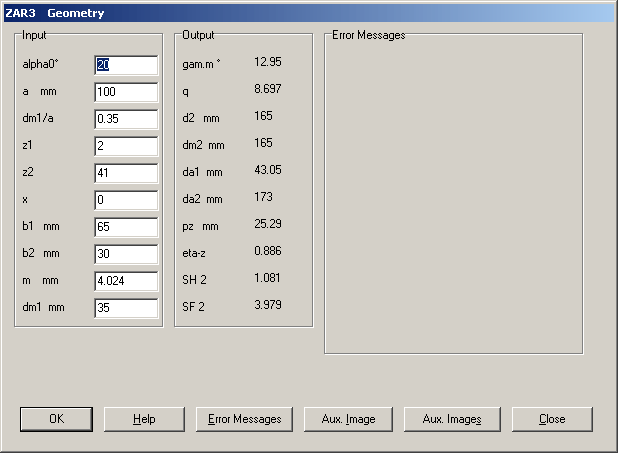Focus the dm1/a input box

click(126, 119)
